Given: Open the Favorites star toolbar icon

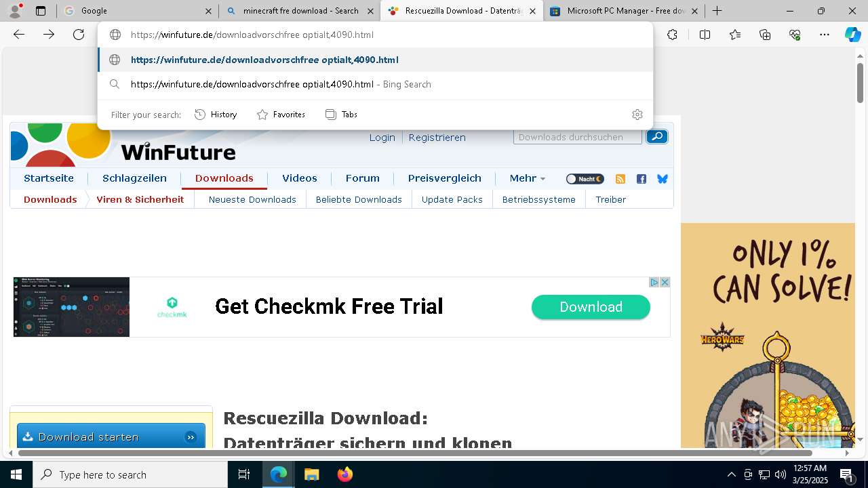Looking at the screenshot, I should tap(735, 35).
